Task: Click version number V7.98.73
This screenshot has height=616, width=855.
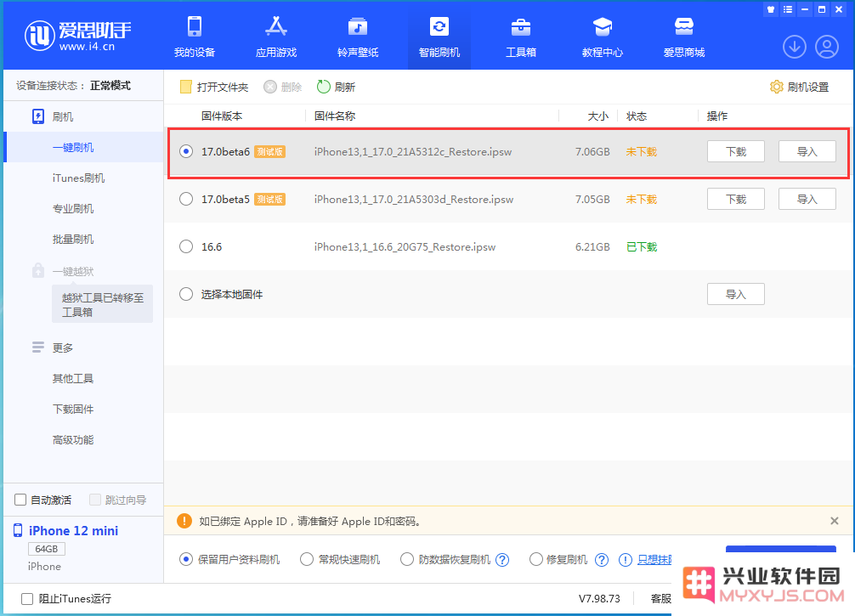Action: (599, 598)
